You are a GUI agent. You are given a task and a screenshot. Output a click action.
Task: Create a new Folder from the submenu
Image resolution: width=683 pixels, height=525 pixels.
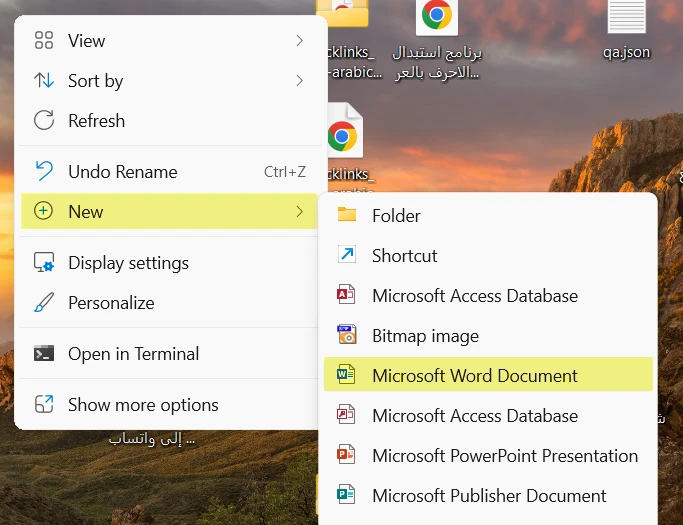tap(488, 215)
